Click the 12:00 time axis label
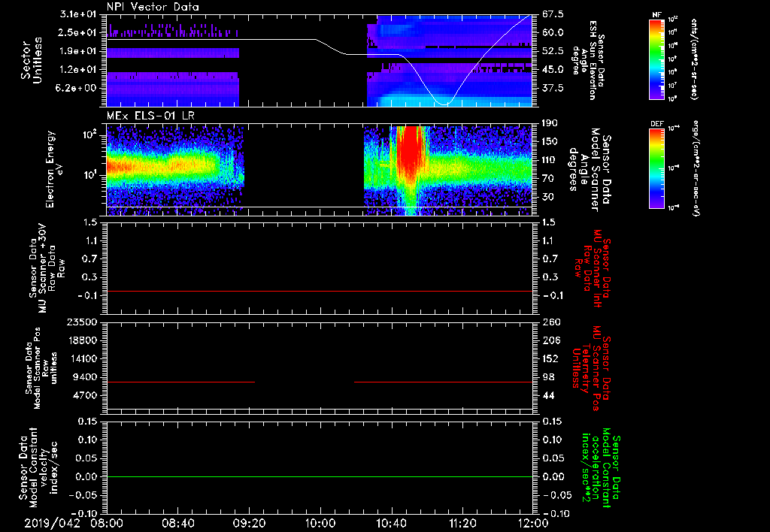 point(533,523)
